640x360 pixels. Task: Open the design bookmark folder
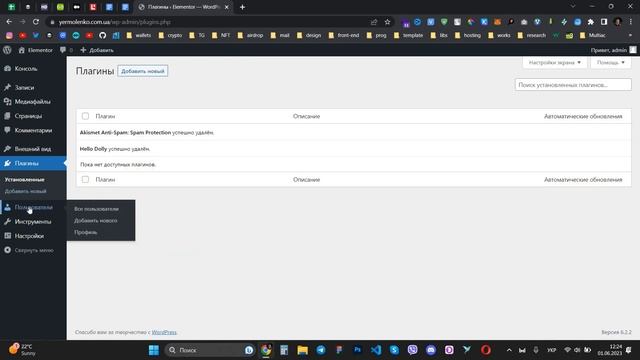(309, 36)
